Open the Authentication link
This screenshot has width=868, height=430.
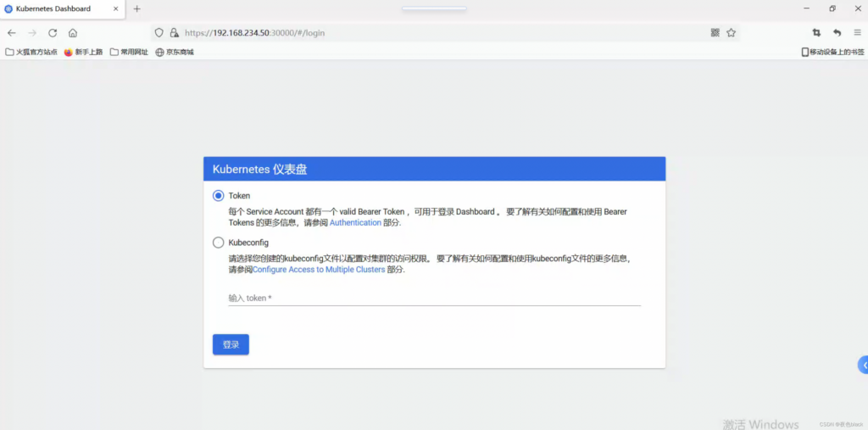(355, 223)
